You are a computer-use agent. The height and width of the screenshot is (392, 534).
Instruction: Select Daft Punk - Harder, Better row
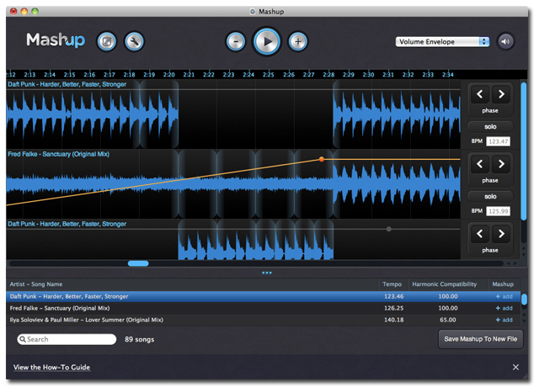[264, 296]
